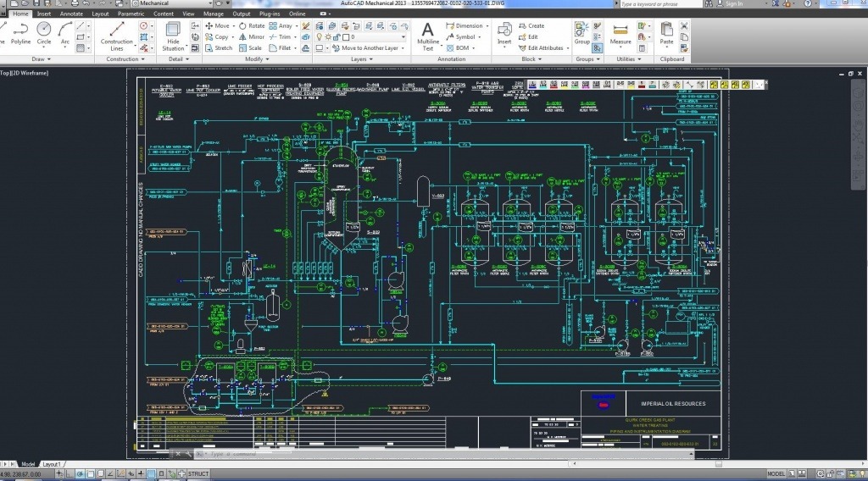This screenshot has width=868, height=481.
Task: Click the Move to Another Layer button
Action: click(365, 48)
